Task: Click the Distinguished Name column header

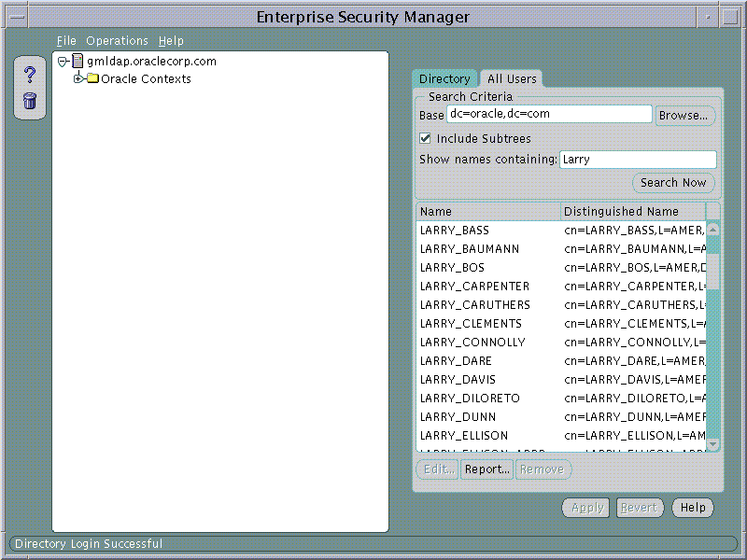Action: 633,212
